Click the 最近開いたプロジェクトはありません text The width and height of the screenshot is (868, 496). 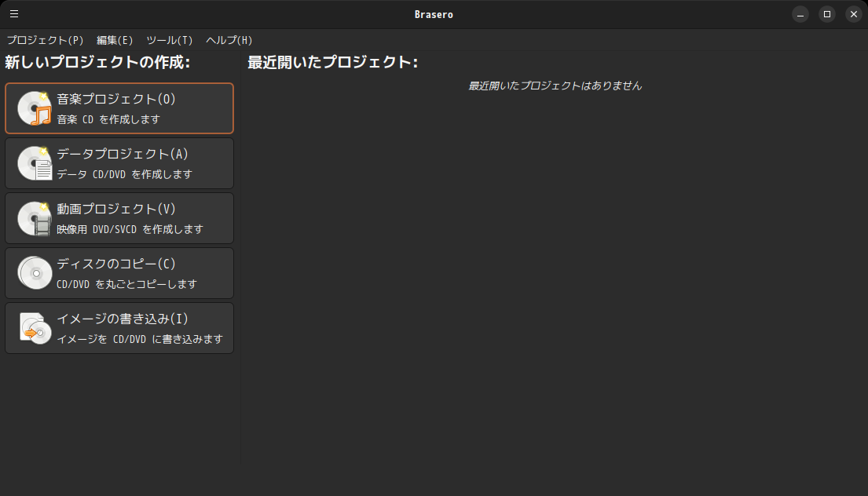555,86
